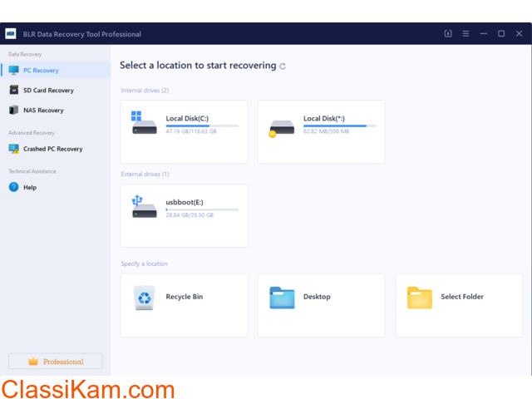Choose Desktop as recovery location

pos(322,305)
